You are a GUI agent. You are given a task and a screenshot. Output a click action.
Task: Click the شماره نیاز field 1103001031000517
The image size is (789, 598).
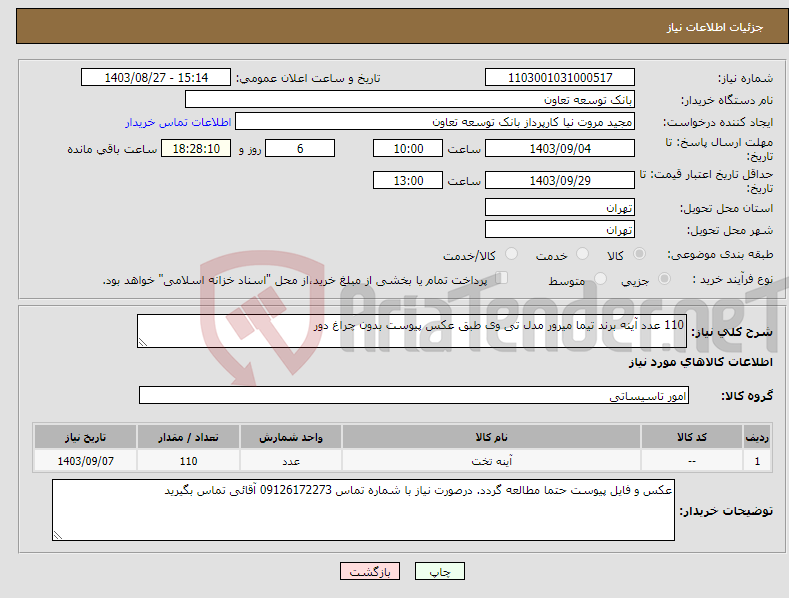tap(560, 78)
